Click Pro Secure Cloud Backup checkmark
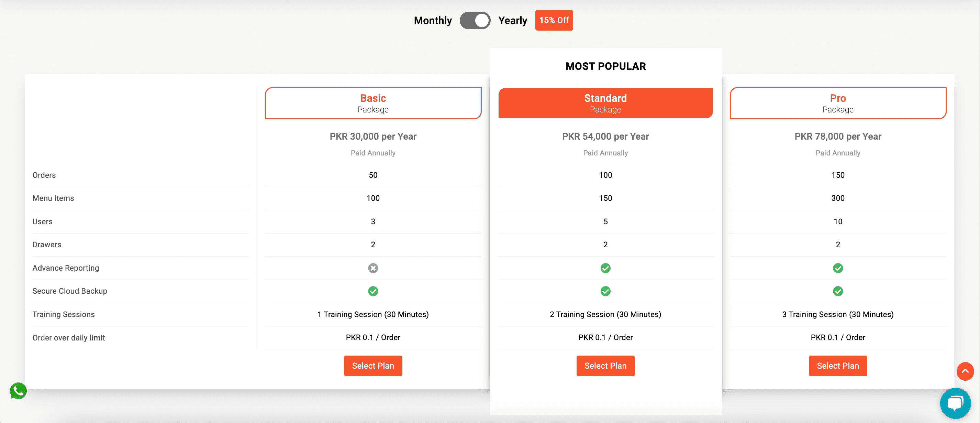This screenshot has height=423, width=980. 838,291
